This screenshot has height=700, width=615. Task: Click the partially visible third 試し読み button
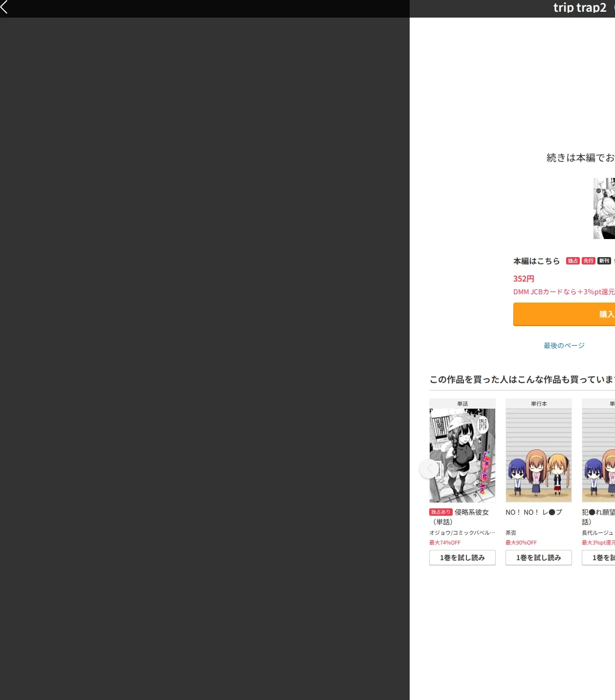598,558
